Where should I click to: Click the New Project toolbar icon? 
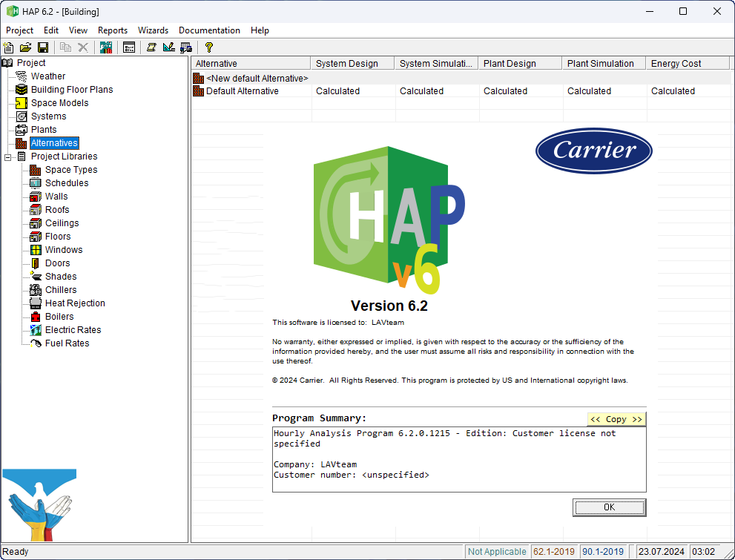point(8,47)
